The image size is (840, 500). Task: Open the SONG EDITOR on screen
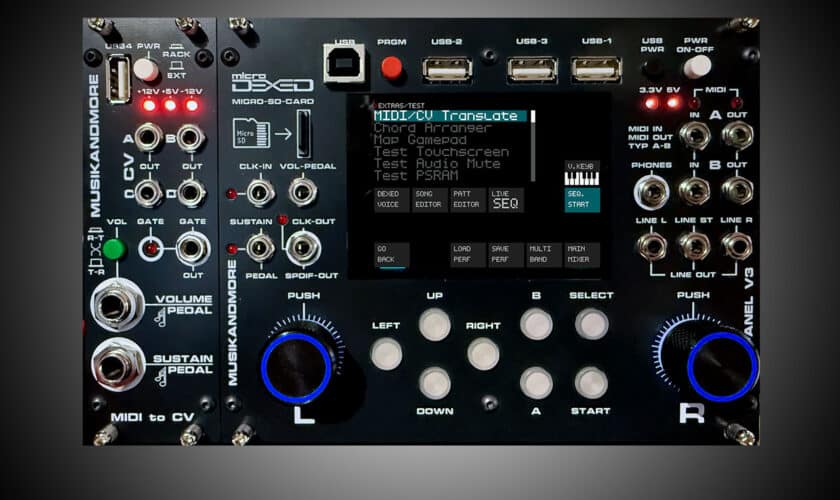pyautogui.click(x=429, y=199)
